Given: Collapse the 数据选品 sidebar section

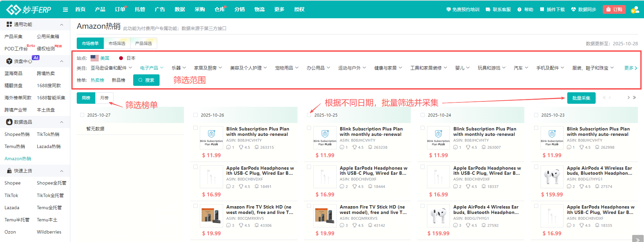Looking at the screenshot, I should (62, 122).
